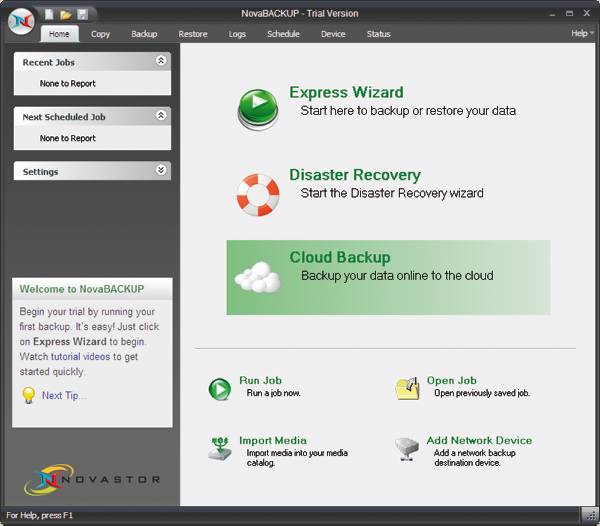Open the Logs tab

(237, 34)
